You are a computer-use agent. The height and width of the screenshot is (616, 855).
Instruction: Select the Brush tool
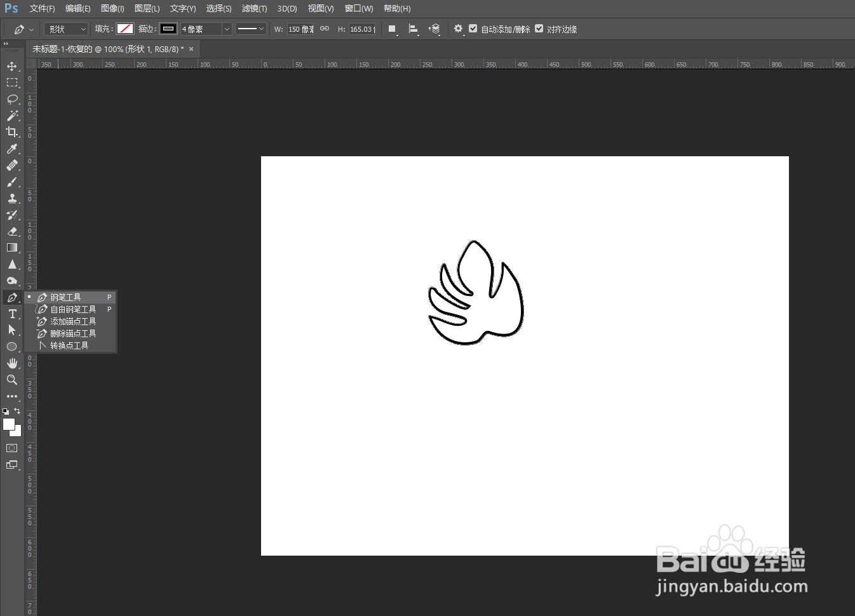pos(12,182)
